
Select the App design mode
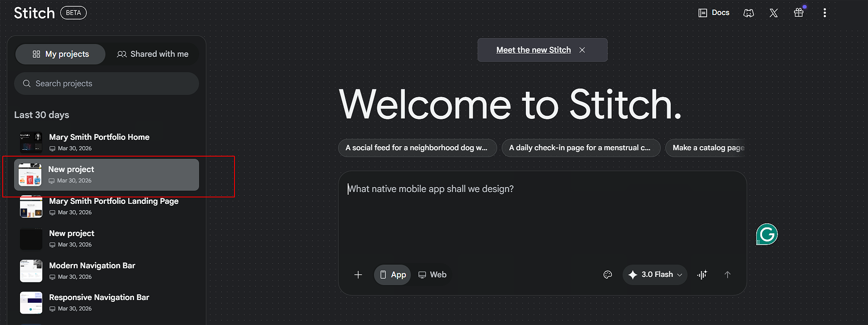pos(393,275)
